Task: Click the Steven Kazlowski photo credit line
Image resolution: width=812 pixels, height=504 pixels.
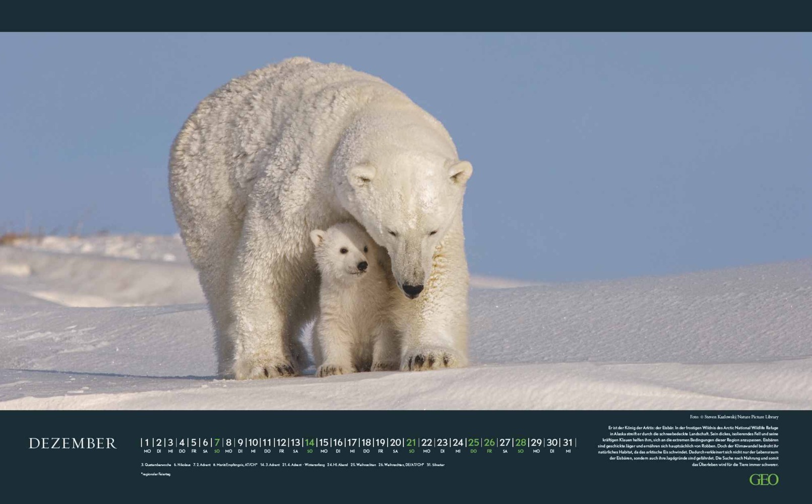Action: 734,417
